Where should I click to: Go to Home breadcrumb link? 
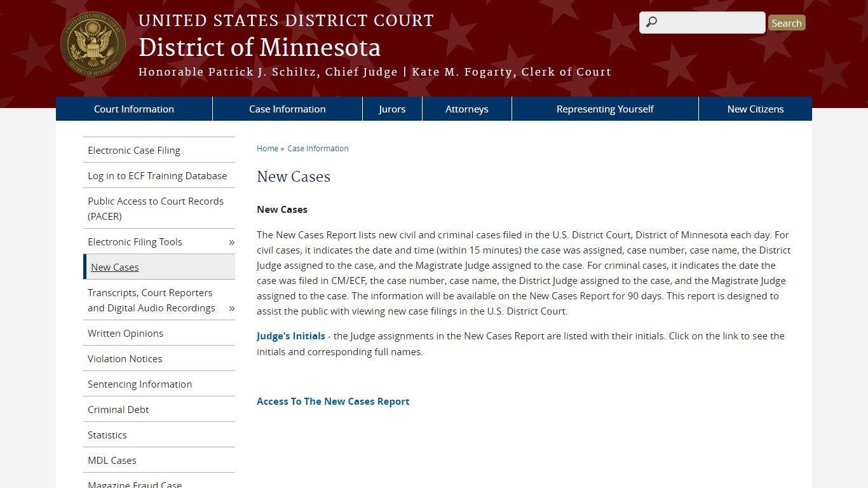coord(268,148)
